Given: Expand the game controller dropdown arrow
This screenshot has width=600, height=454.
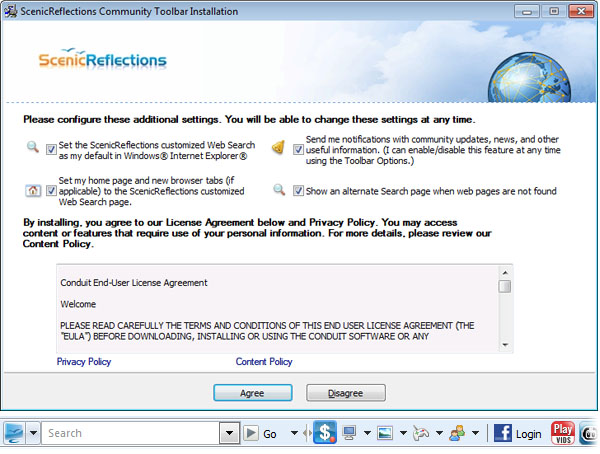Looking at the screenshot, I should (x=439, y=433).
